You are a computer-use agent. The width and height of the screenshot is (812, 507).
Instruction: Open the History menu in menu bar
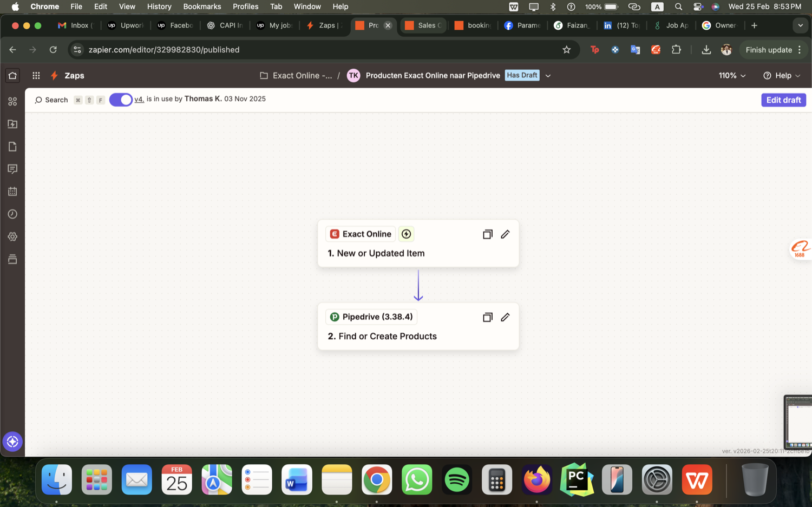[159, 6]
